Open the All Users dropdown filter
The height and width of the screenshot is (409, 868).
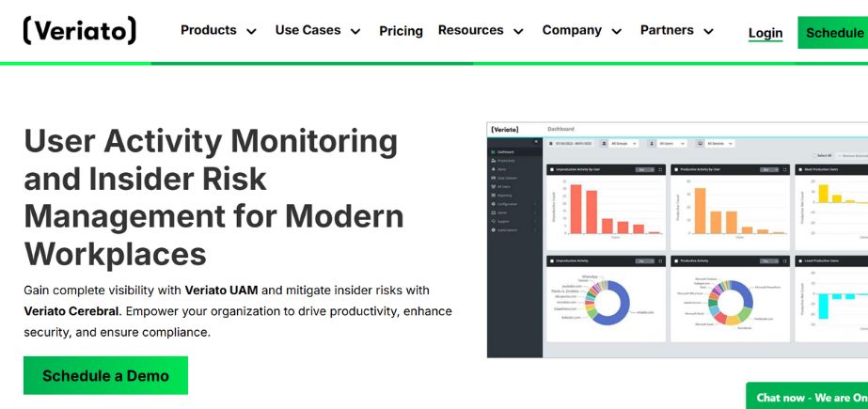coord(671,143)
